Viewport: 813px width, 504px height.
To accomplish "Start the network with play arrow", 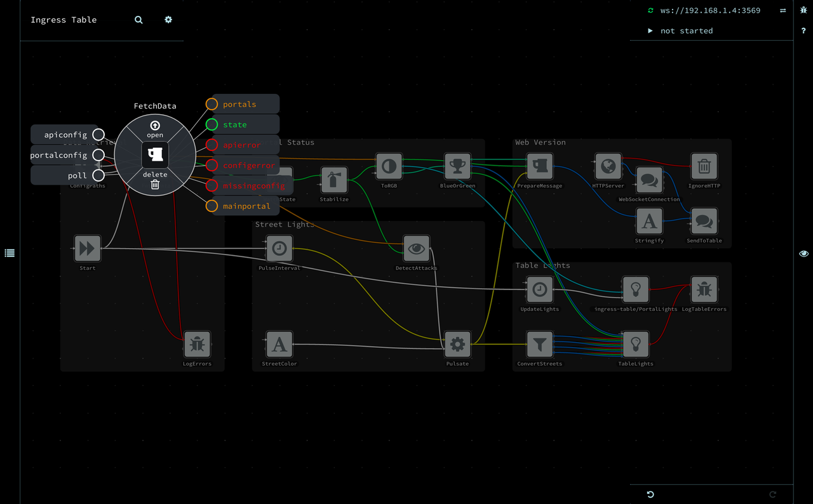I will [650, 30].
